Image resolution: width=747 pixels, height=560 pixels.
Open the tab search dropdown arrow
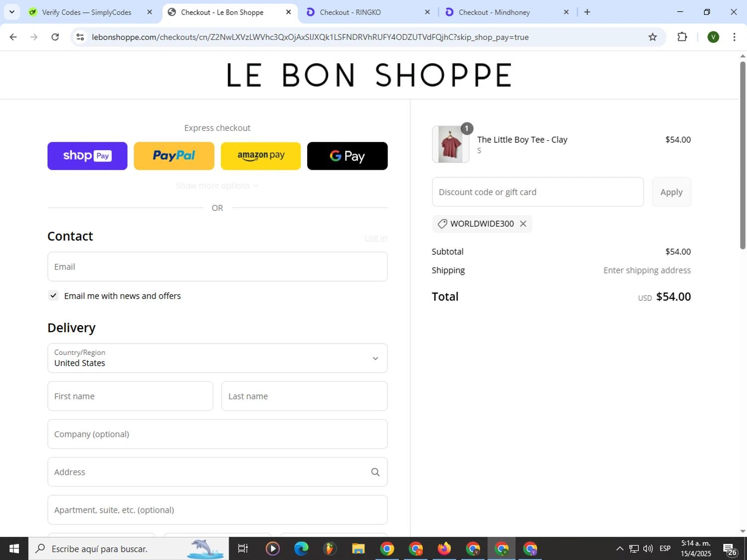coord(12,12)
